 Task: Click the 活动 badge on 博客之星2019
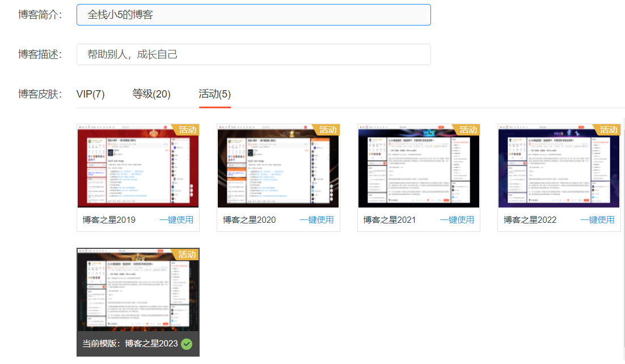186,130
